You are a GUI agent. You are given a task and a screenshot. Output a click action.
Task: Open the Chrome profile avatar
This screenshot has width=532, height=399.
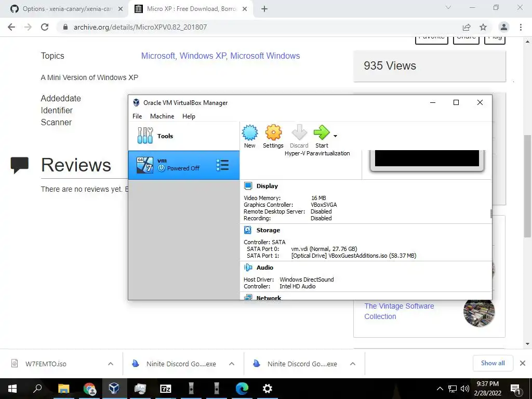(504, 27)
